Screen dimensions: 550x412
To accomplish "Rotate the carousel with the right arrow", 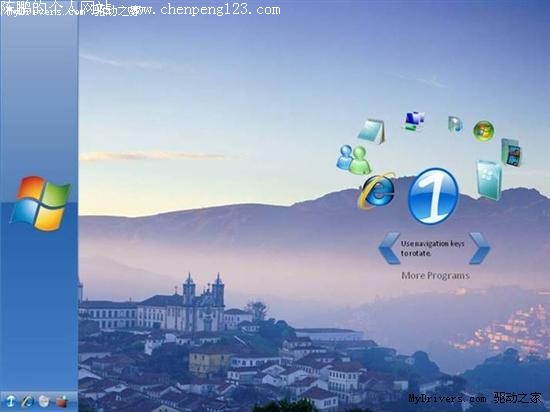I will click(x=479, y=248).
